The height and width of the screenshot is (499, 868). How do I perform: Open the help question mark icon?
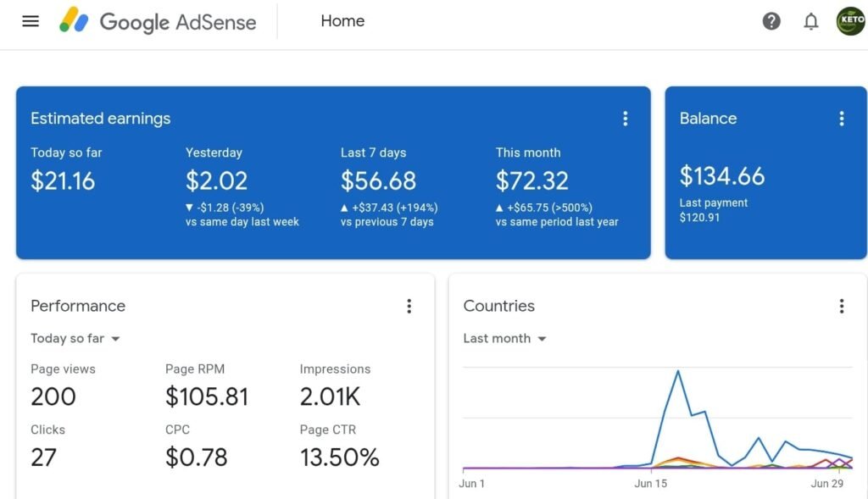tap(771, 21)
